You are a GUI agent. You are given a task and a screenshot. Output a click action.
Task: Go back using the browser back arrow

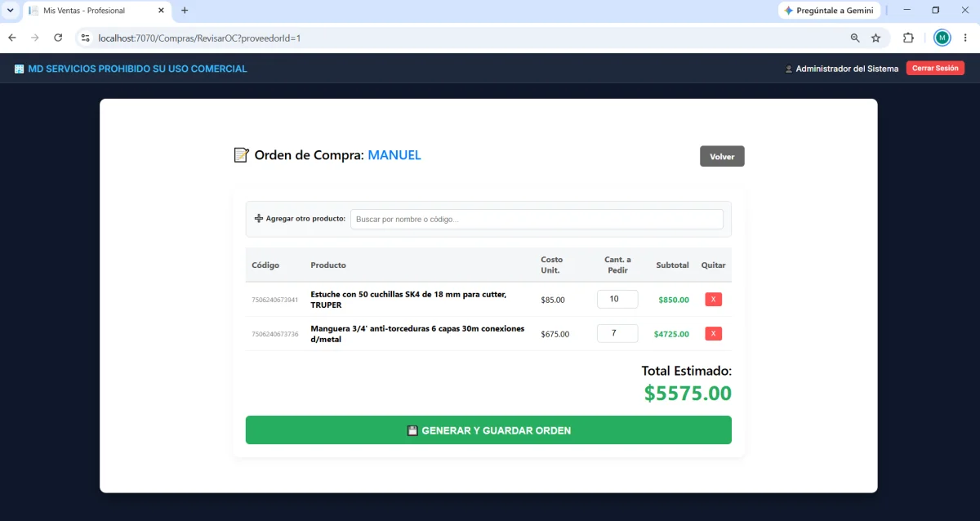click(12, 38)
